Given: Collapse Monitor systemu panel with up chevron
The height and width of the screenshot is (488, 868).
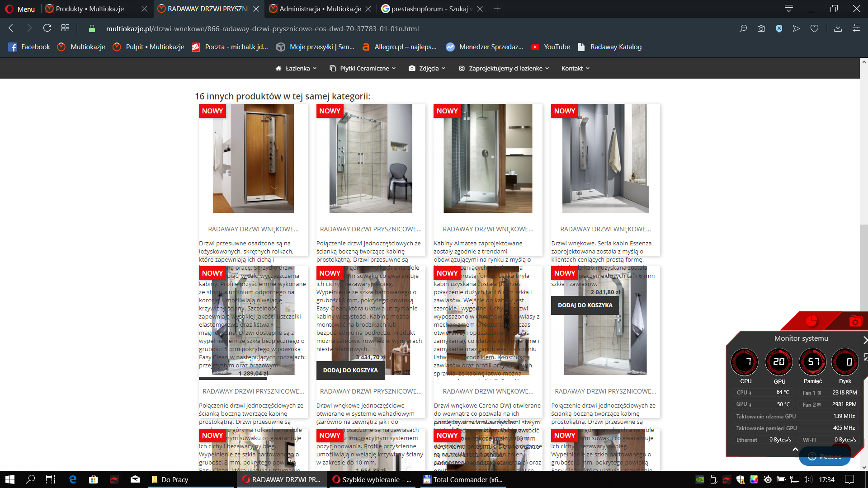Looking at the screenshot, I should click(795, 449).
